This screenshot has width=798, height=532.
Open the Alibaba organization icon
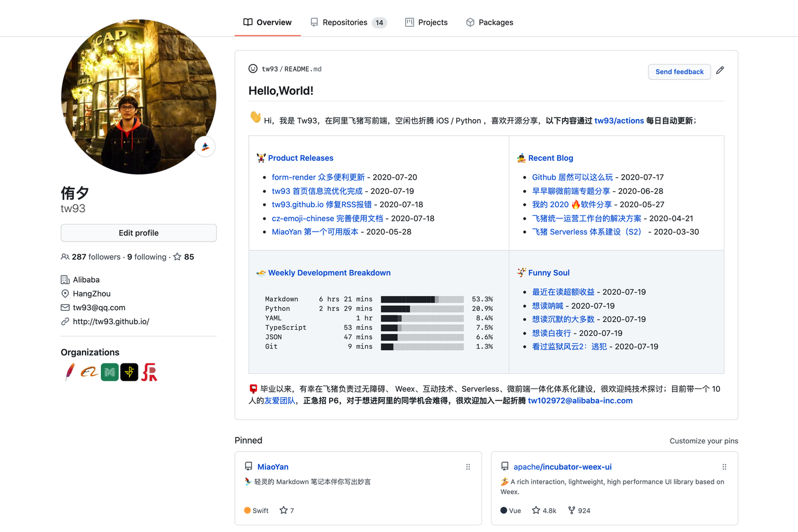89,372
